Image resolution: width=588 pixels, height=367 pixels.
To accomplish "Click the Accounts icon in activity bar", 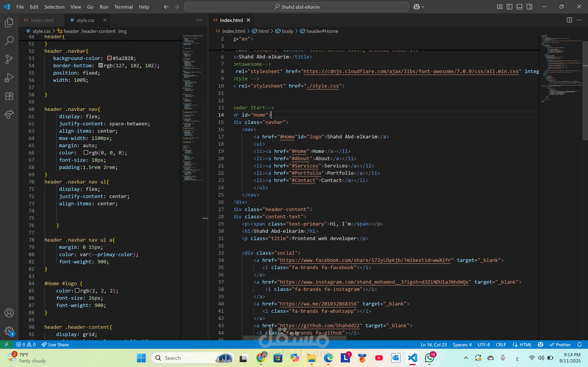I will pos(9,313).
